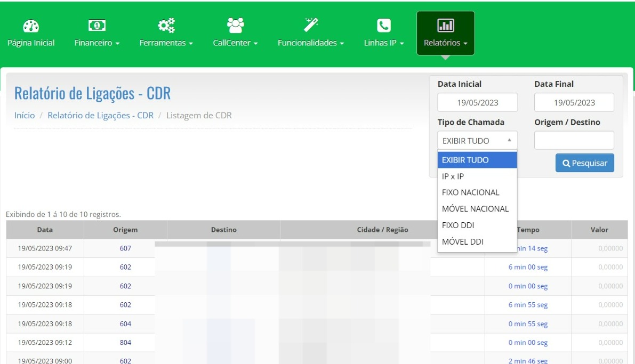Open origin extension 607 link
The image size is (635, 364).
[x=125, y=248]
